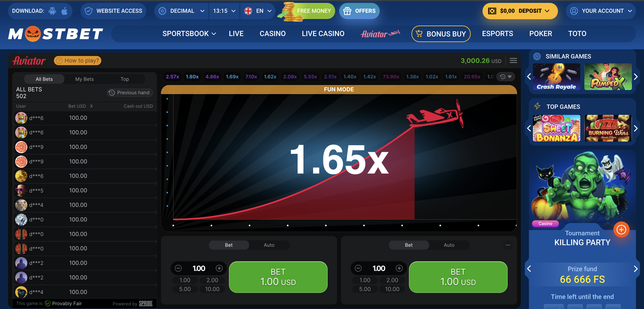Remove second bet panel with minus icon

click(x=508, y=245)
